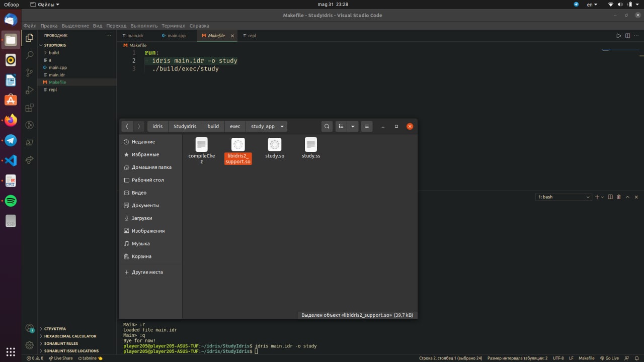Open the Source Control view
The height and width of the screenshot is (362, 644).
coord(30,72)
